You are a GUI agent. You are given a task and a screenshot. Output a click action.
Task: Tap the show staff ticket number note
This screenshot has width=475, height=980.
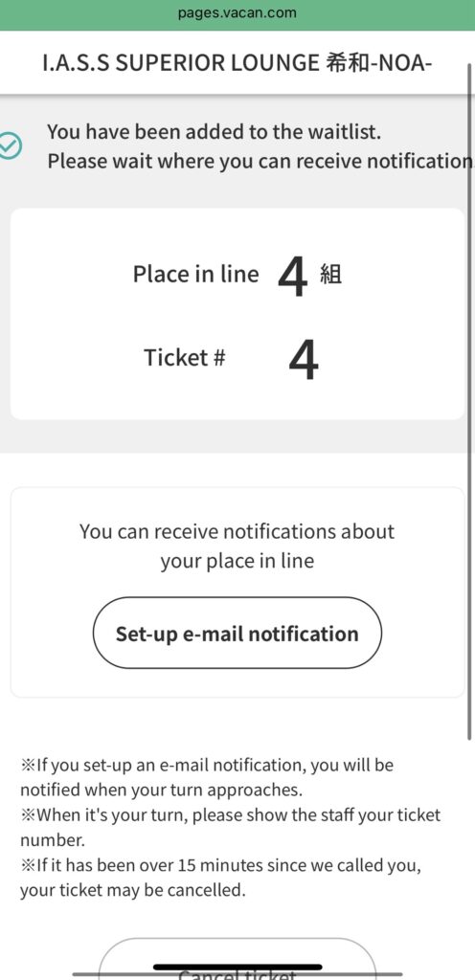230,827
